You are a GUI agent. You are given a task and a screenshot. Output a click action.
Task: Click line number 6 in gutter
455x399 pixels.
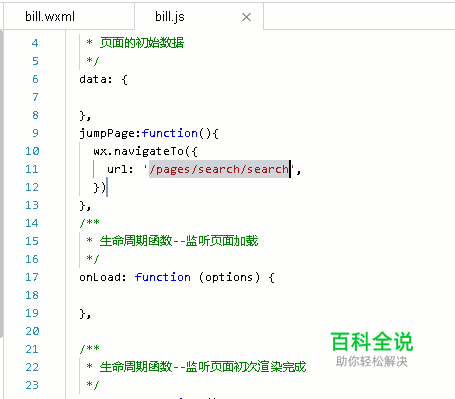(x=35, y=79)
